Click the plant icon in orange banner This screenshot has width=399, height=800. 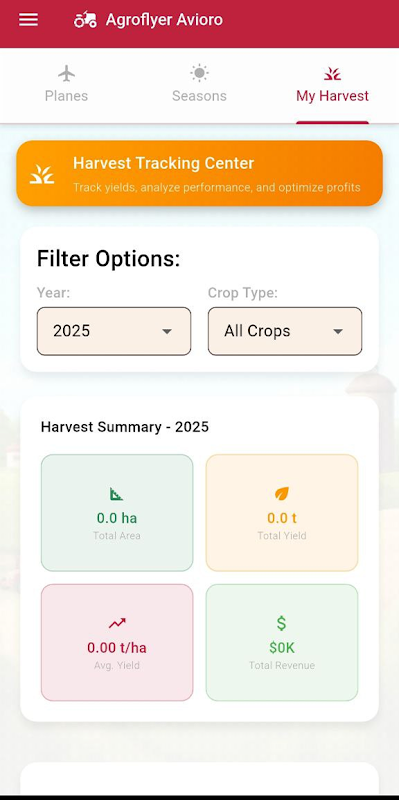click(42, 174)
